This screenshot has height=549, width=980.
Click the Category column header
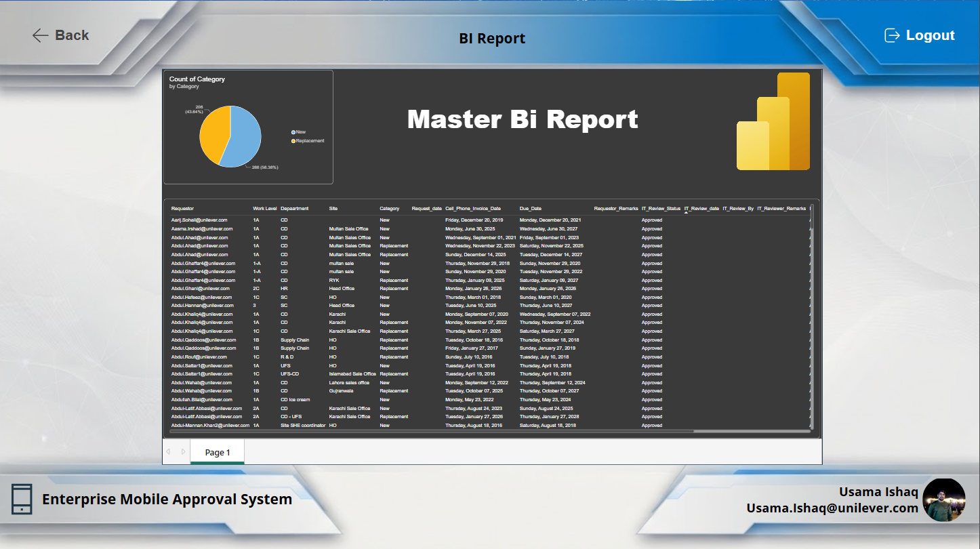tap(390, 209)
